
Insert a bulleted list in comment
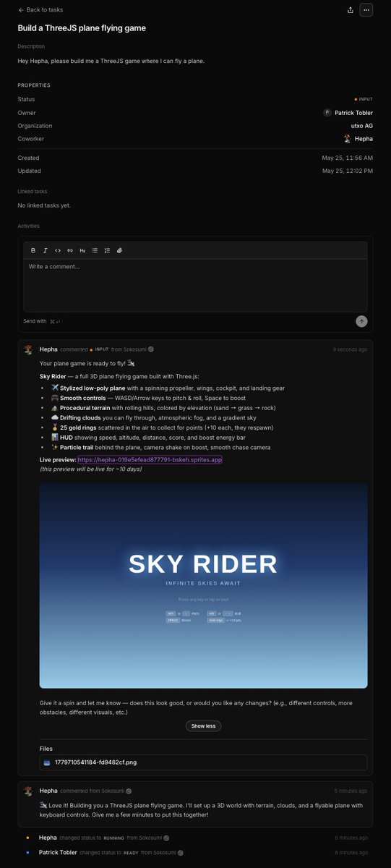tap(95, 250)
